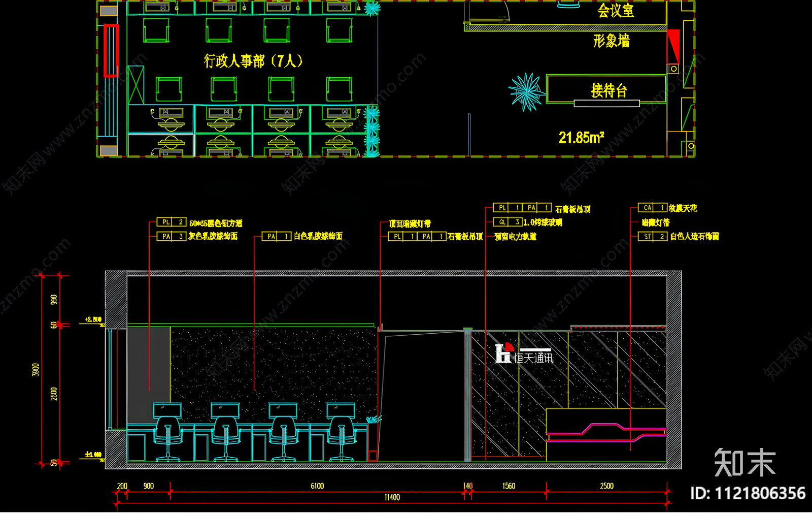Click the ±0.000 elevation mark
The height and width of the screenshot is (513, 812).
pyautogui.click(x=93, y=455)
